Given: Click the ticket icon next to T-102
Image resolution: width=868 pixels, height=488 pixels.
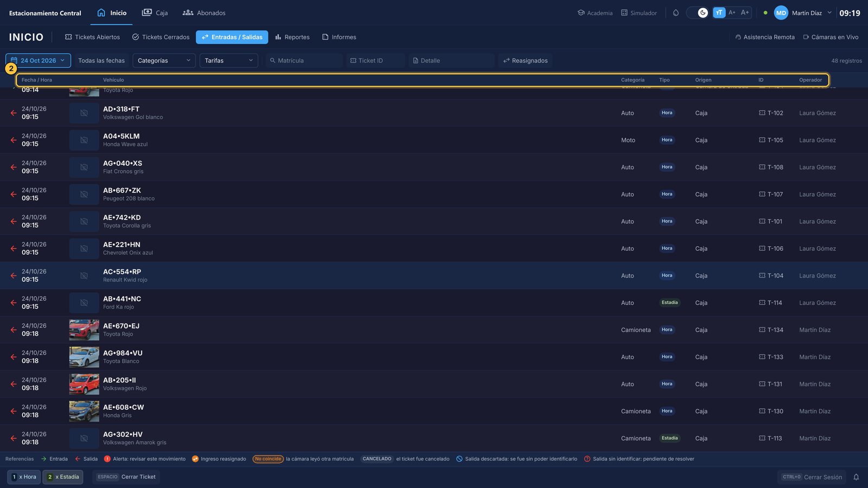Looking at the screenshot, I should tap(762, 113).
